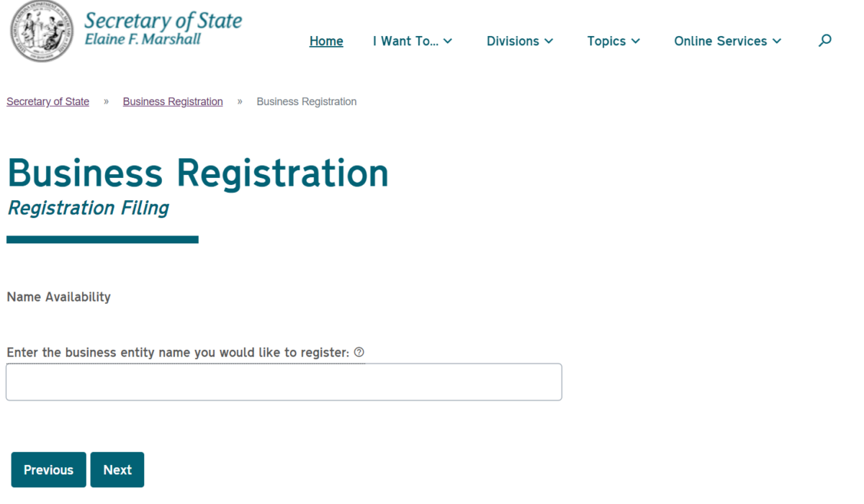Select Divisions in the navigation bar

[x=513, y=41]
